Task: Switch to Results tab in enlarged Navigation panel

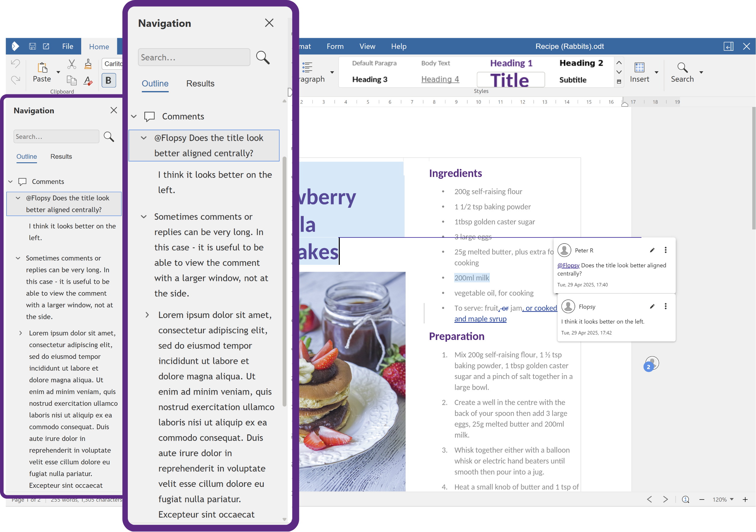Action: click(200, 84)
